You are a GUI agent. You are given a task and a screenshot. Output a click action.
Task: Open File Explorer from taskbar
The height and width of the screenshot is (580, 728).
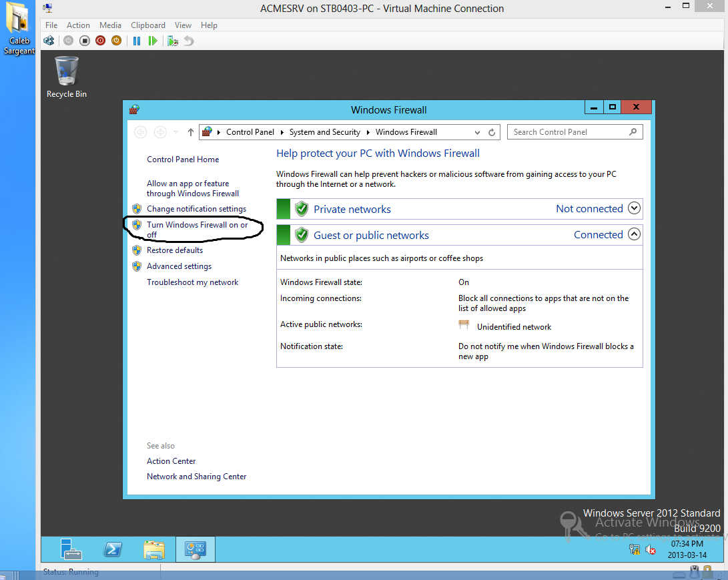153,550
